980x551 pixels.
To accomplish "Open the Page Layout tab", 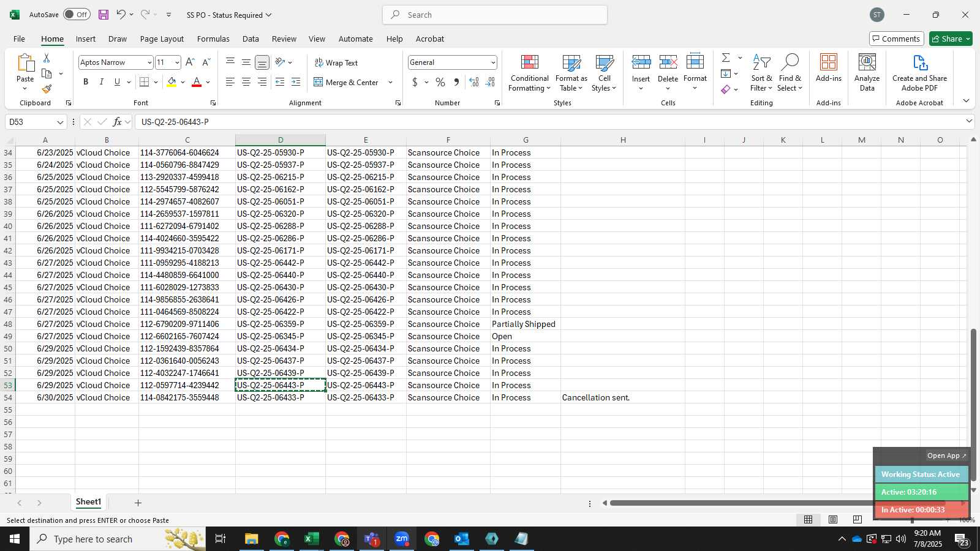I will (162, 39).
